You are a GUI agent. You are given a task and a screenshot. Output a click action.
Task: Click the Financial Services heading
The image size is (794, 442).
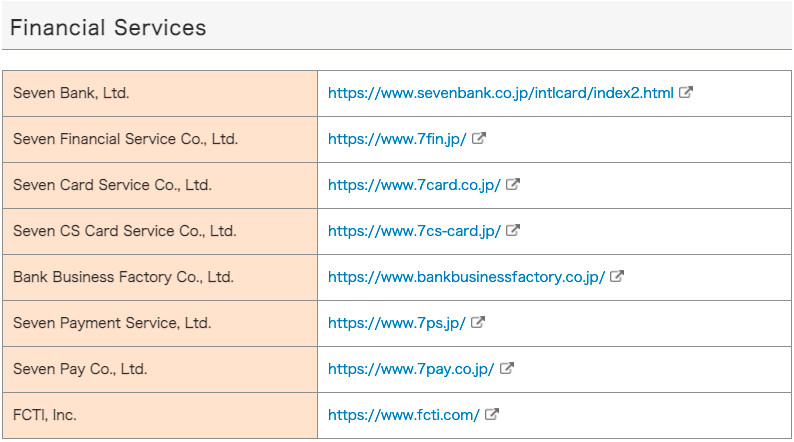point(108,28)
